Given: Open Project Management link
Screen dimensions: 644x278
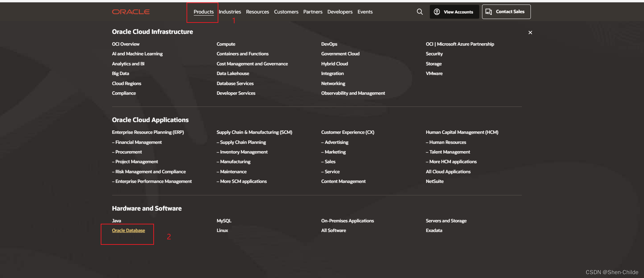Looking at the screenshot, I should (x=135, y=161).
